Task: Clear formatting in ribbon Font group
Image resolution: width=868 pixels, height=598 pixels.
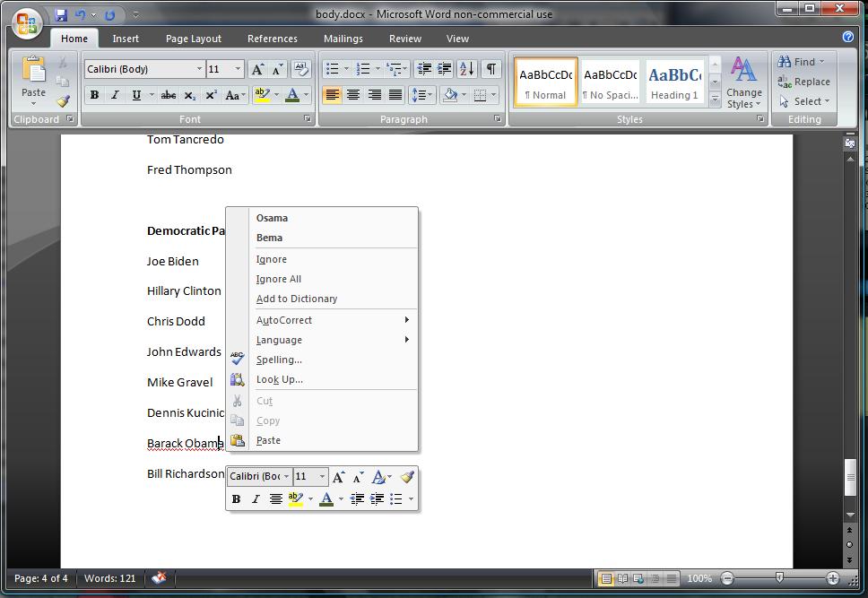Action: pos(300,69)
